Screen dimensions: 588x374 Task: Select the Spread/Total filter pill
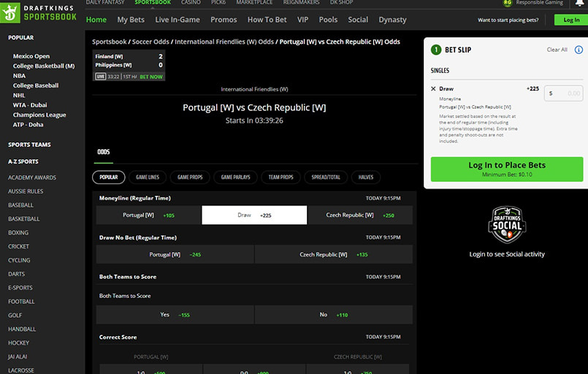tap(326, 177)
